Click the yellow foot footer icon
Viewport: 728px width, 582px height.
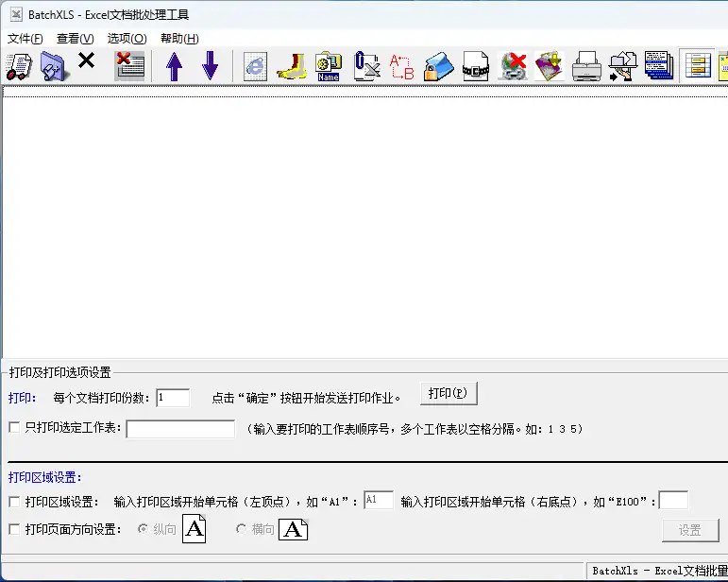(x=292, y=66)
